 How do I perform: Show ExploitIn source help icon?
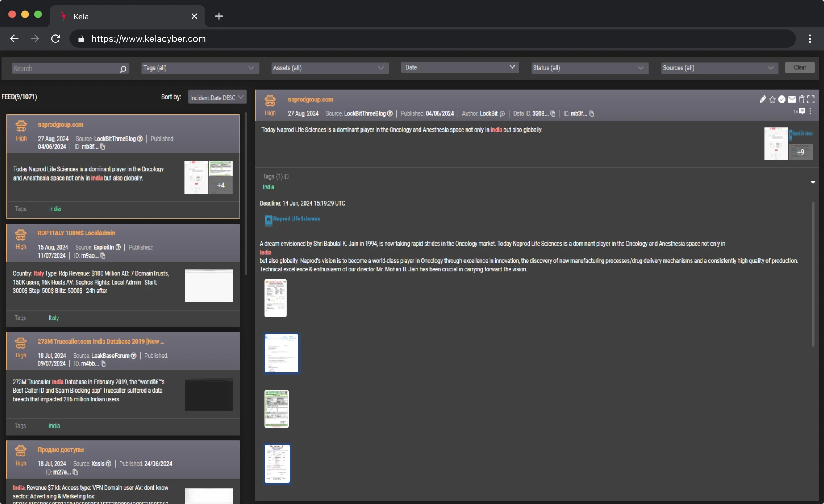(118, 247)
